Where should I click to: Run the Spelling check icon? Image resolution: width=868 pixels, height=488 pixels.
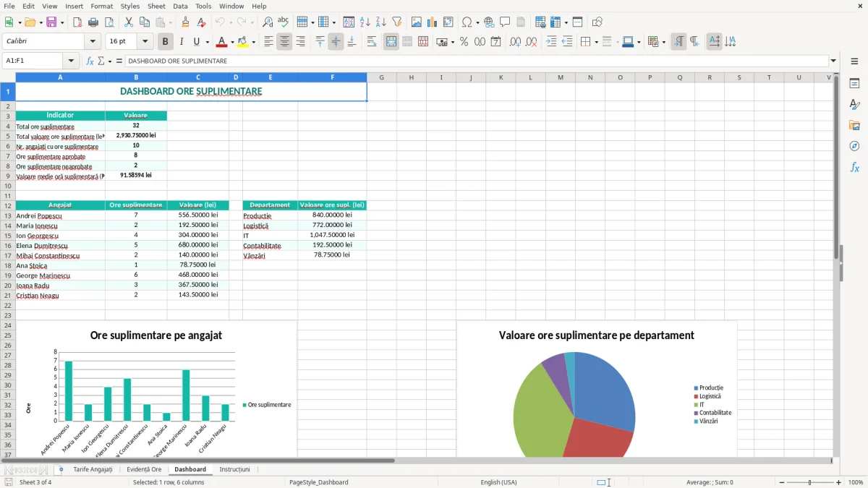(284, 22)
